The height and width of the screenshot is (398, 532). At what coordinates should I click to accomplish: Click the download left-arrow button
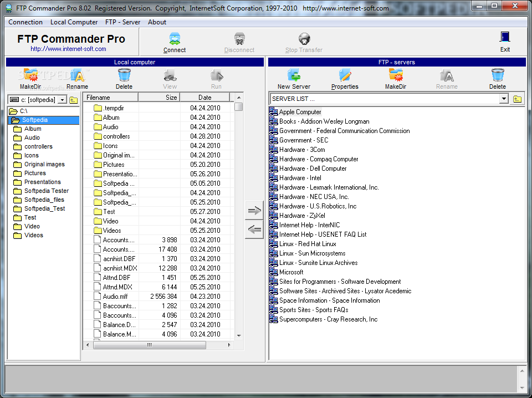tap(254, 229)
